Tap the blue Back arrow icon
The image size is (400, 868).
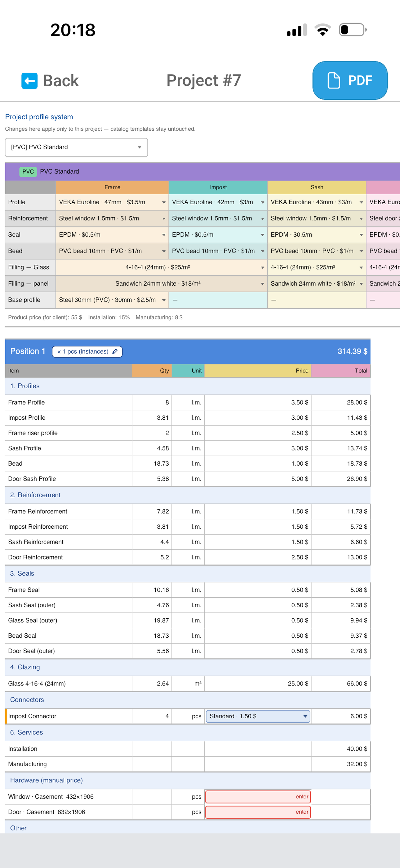[x=29, y=81]
